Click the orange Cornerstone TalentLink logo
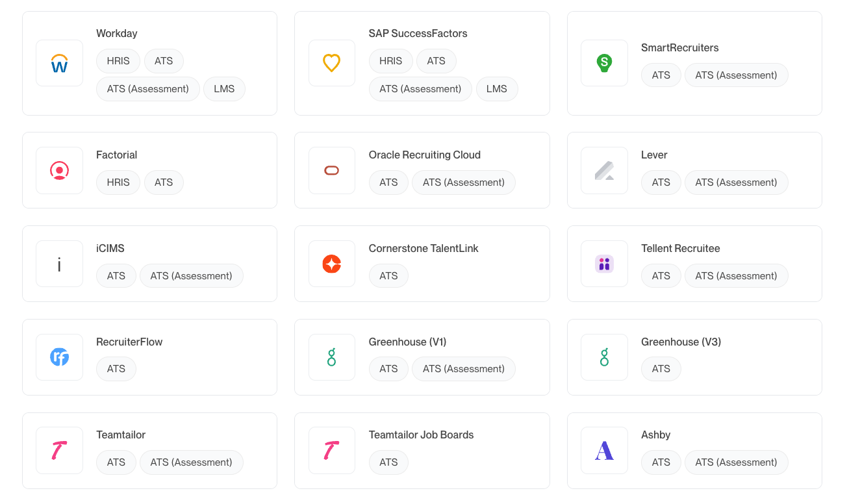 (332, 264)
